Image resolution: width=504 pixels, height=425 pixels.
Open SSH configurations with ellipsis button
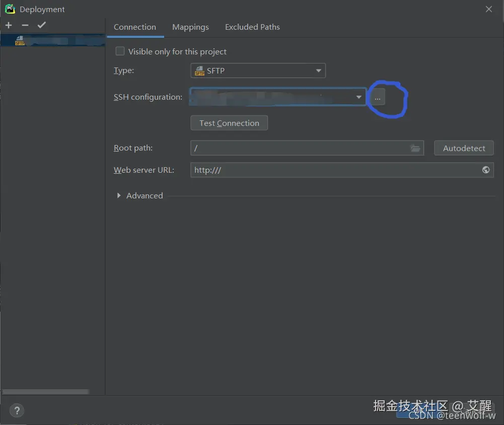[x=377, y=97]
